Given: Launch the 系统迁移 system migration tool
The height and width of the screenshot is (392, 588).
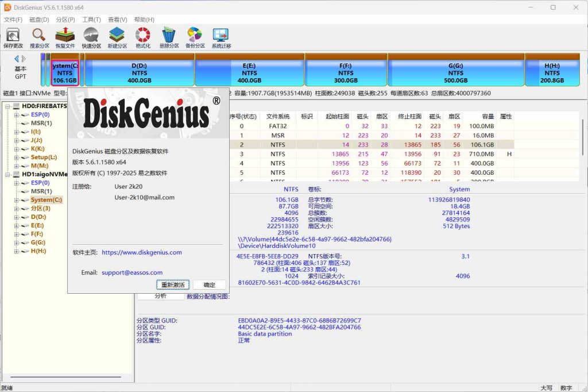Looking at the screenshot, I should (221, 38).
